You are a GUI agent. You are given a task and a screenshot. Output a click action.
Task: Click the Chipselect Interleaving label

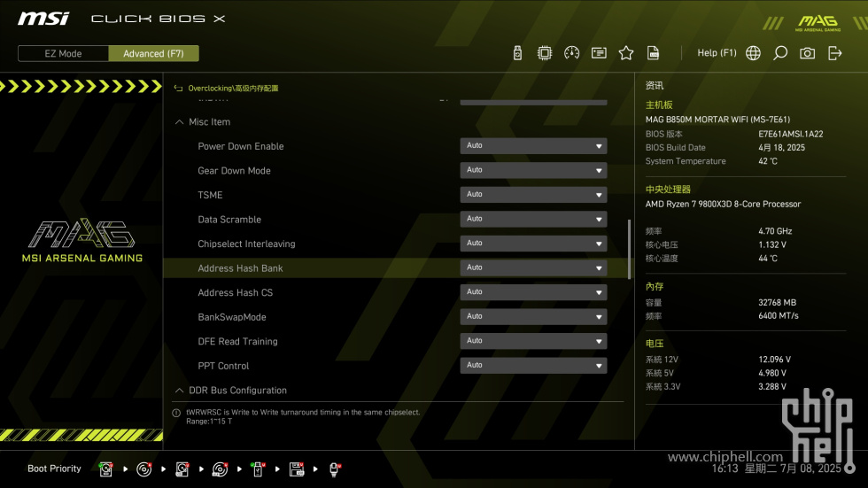tap(246, 244)
